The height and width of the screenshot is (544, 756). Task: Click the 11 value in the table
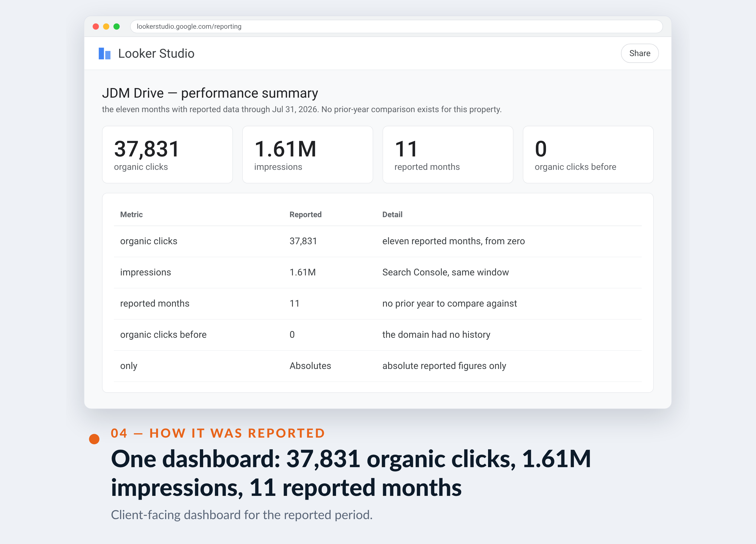(294, 303)
